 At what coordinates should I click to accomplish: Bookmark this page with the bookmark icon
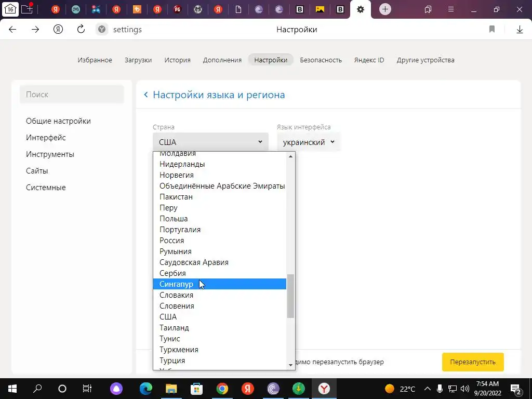(x=492, y=30)
